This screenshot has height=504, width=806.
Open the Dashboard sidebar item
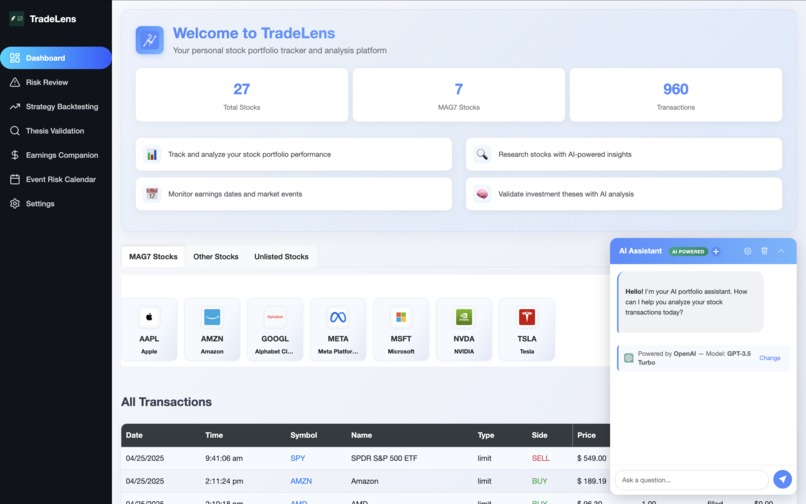[56, 58]
